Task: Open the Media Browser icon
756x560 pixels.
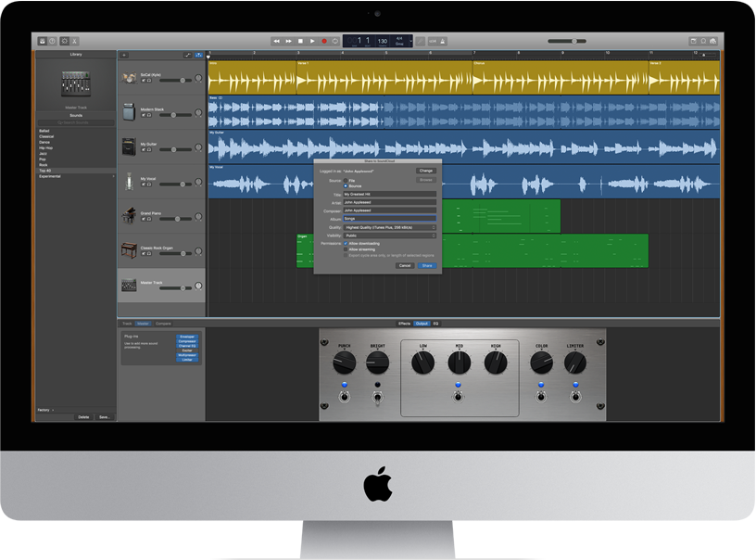Action: tap(713, 42)
